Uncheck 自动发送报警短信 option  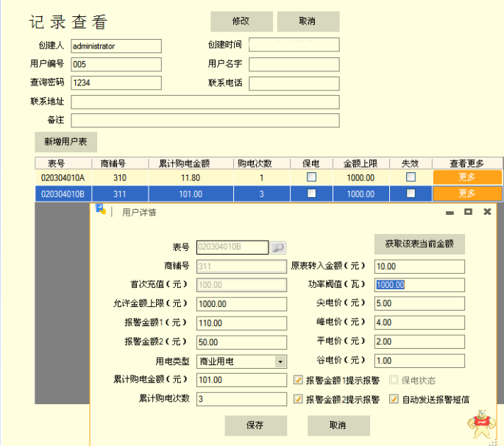pos(394,400)
